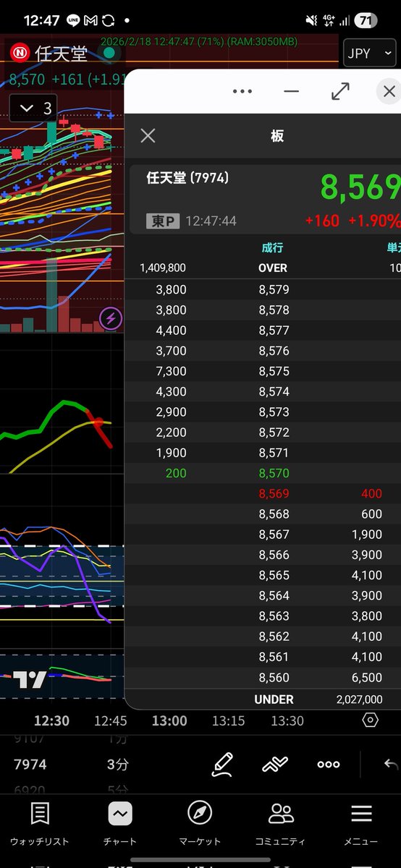This screenshot has height=868, width=401.
Task: Select bid price 8,563
Action: (274, 616)
